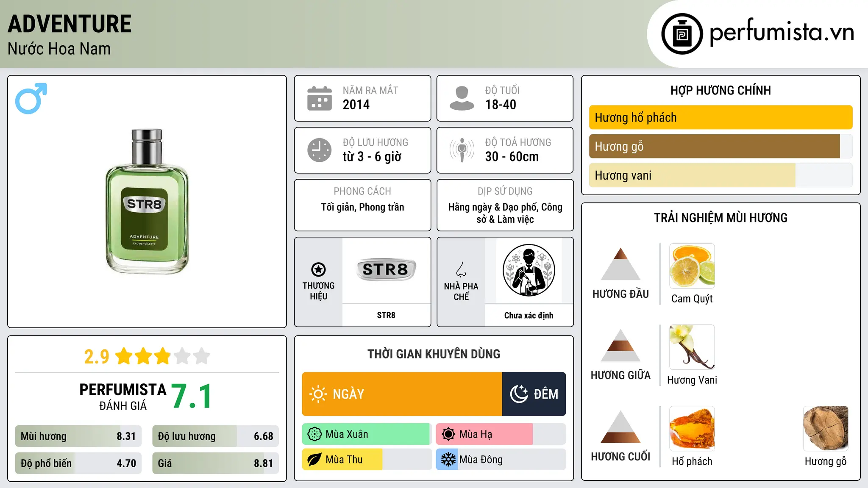Click the Mùa Xuân season bar
This screenshot has height=488, width=868.
point(367,434)
